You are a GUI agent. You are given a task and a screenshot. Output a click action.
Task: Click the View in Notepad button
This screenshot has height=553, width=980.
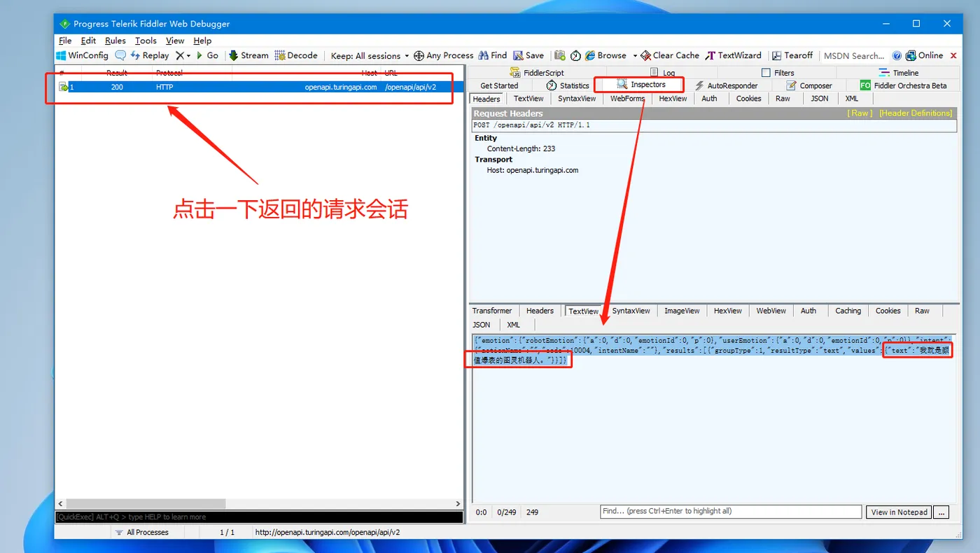(x=899, y=512)
